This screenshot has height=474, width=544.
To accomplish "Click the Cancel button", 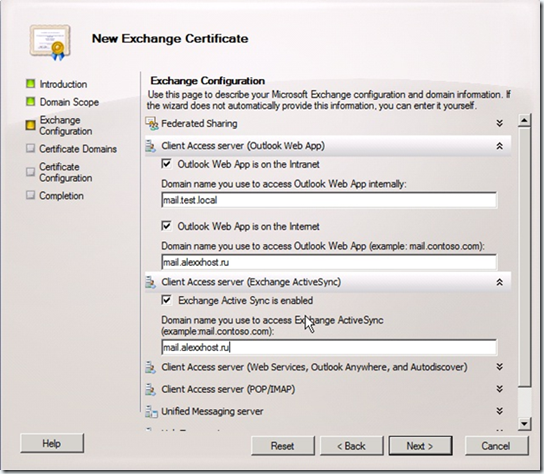I will tap(496, 446).
